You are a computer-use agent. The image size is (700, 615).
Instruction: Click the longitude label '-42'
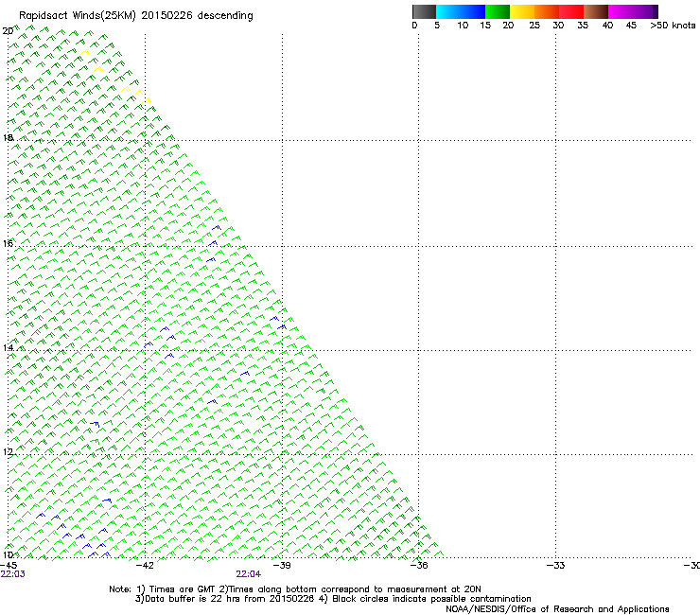coord(145,566)
